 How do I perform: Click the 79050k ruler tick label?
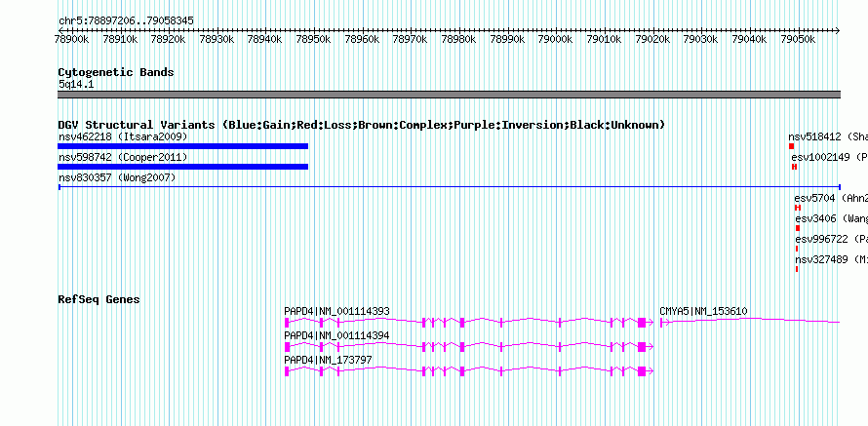tap(798, 39)
